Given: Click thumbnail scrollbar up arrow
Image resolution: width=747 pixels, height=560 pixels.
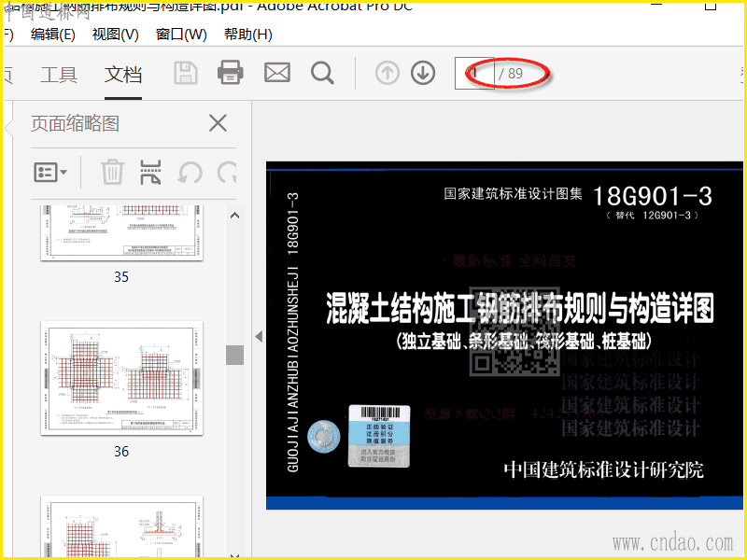Looking at the screenshot, I should pos(234,216).
